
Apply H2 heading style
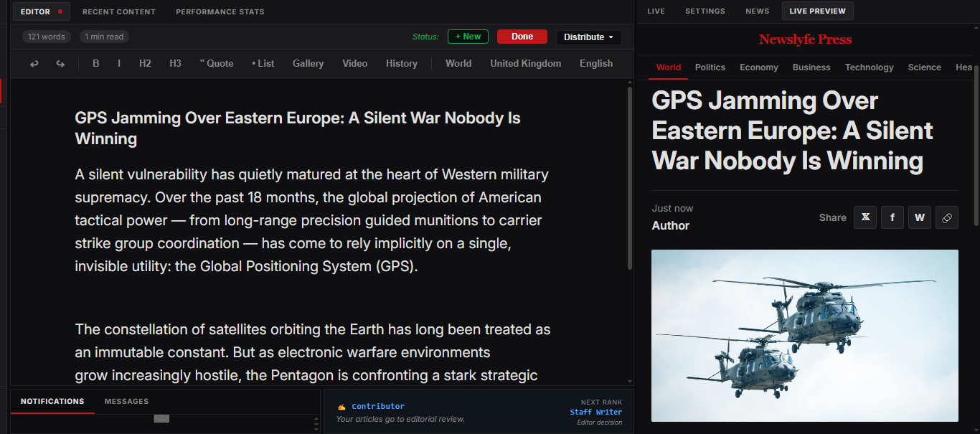pos(145,63)
